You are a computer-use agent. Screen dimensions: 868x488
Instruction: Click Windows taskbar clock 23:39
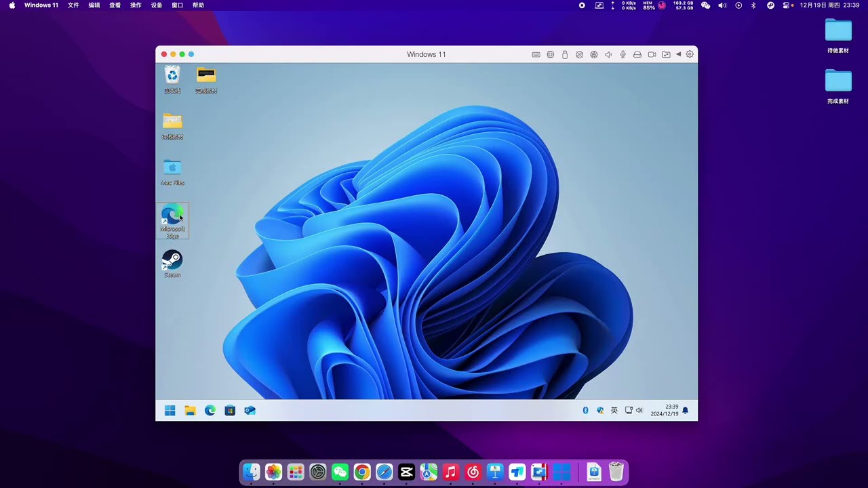[665, 411]
